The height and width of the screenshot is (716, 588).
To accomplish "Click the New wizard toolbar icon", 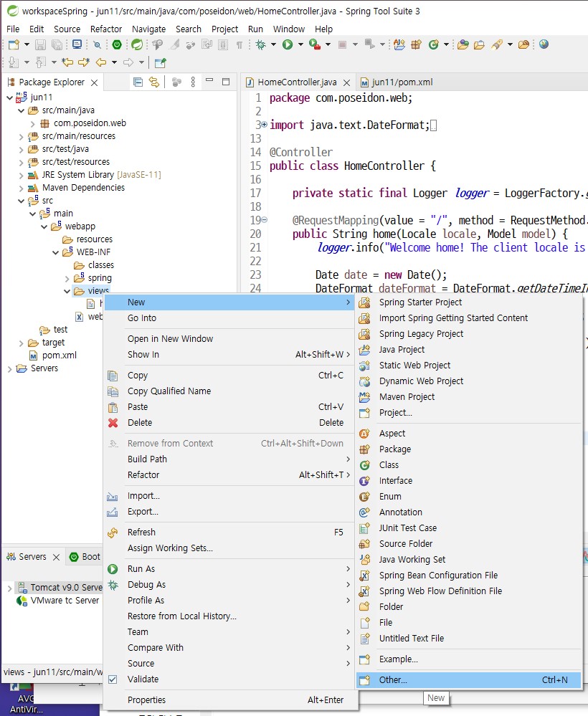I will (14, 44).
